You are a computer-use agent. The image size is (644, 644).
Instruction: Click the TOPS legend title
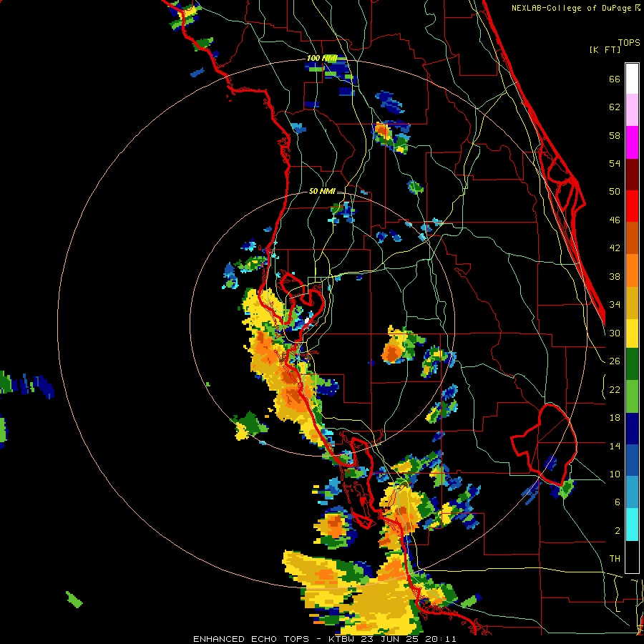tap(629, 43)
